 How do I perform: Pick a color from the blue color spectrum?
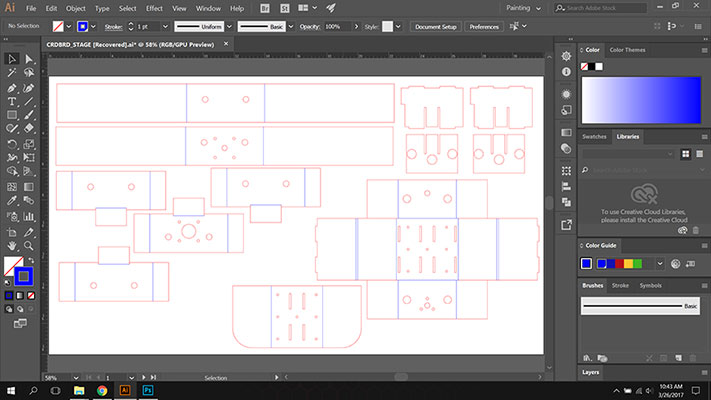point(641,100)
